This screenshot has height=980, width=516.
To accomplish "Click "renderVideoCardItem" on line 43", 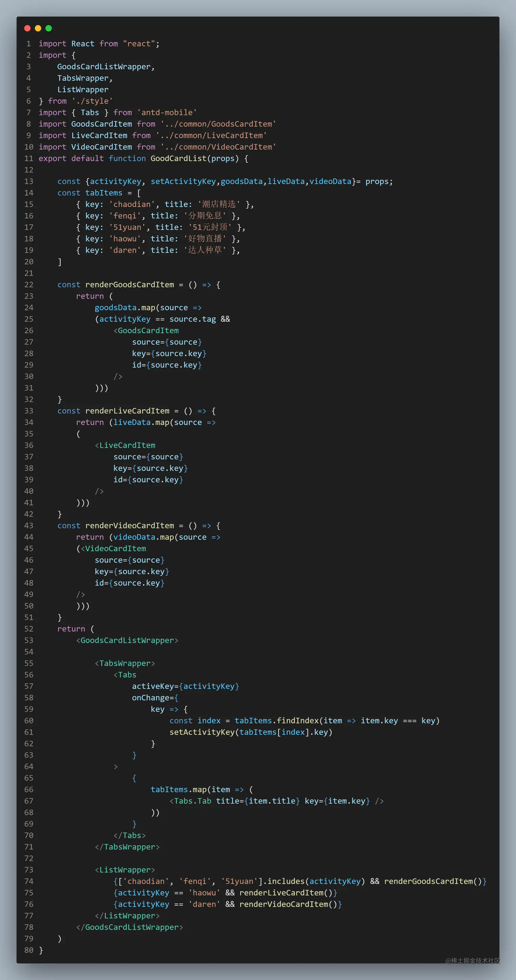I will [130, 526].
